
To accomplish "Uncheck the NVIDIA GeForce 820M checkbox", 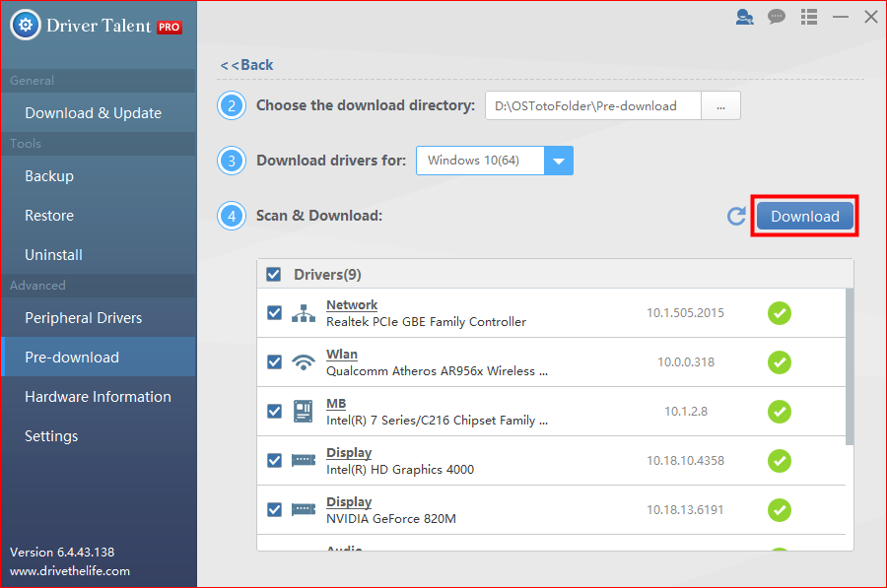I will click(x=274, y=509).
